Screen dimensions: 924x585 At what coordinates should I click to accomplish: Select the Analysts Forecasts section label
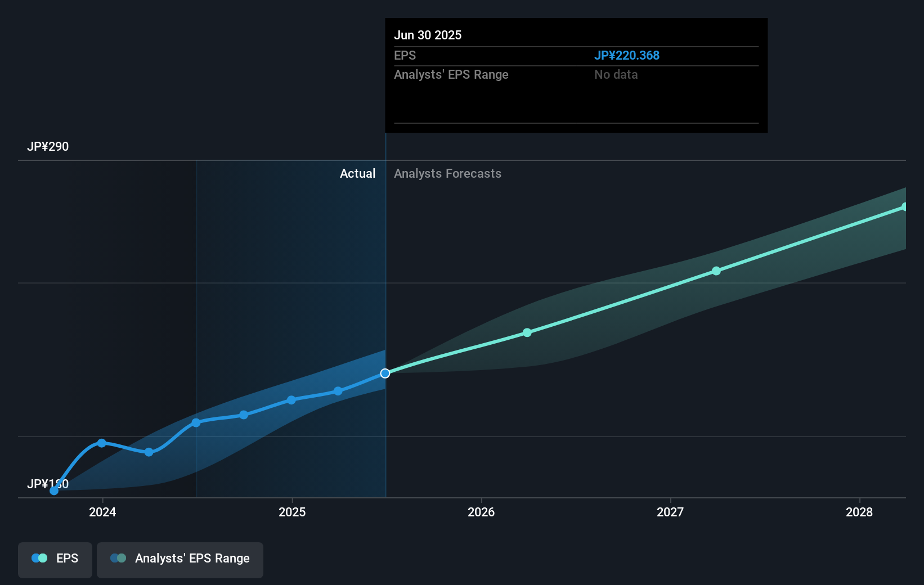click(447, 173)
